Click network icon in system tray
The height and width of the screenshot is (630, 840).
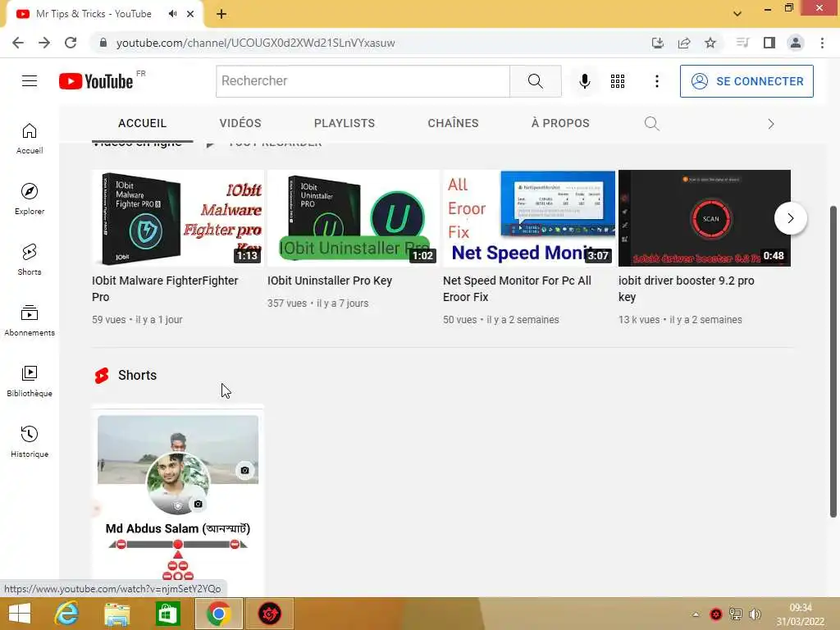click(736, 614)
